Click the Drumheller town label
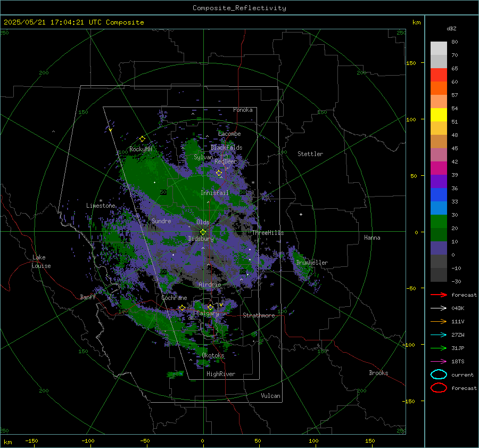Viewport: 479px width, 448px height. [312, 263]
